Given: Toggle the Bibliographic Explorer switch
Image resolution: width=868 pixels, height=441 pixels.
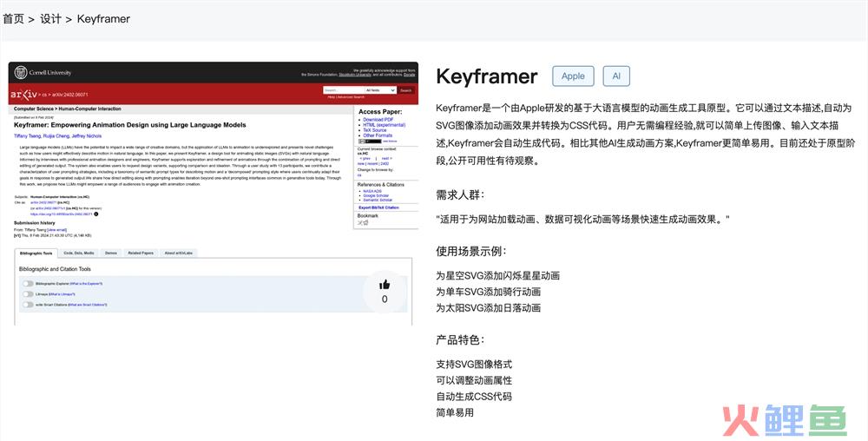Looking at the screenshot, I should [x=28, y=283].
